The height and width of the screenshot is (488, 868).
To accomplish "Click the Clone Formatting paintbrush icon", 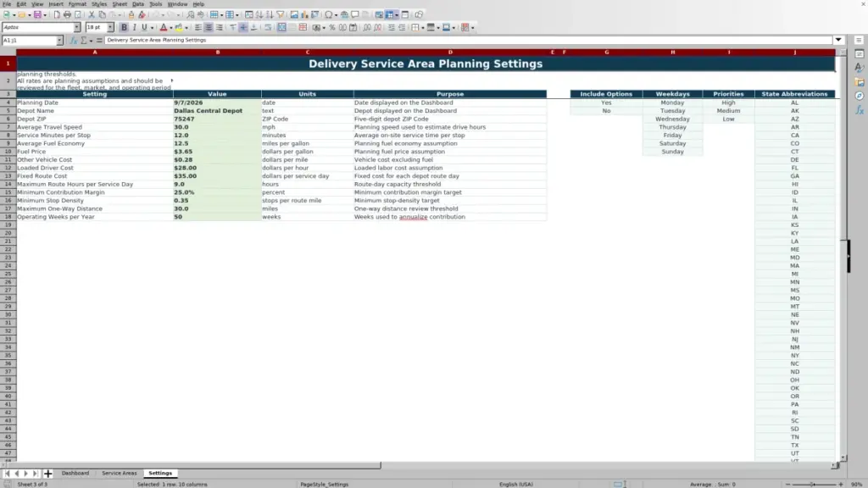I will [131, 14].
